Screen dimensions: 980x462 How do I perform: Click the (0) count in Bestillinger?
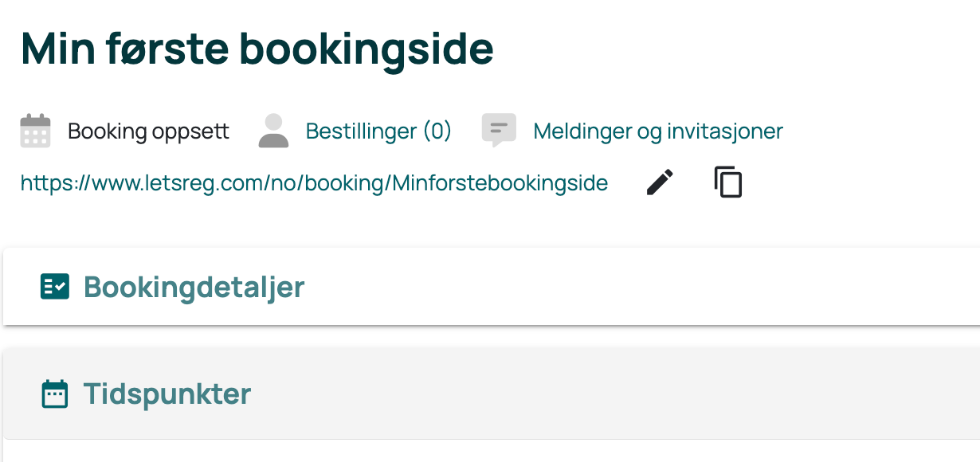coord(437,131)
